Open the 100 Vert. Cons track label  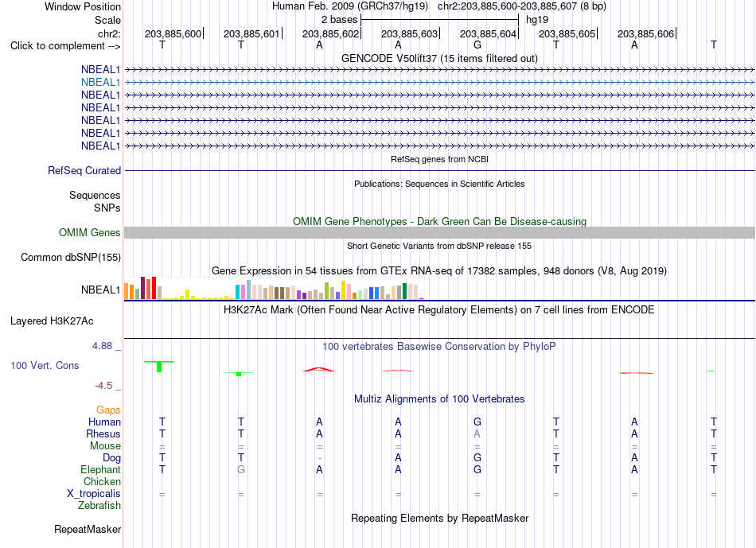pyautogui.click(x=45, y=365)
